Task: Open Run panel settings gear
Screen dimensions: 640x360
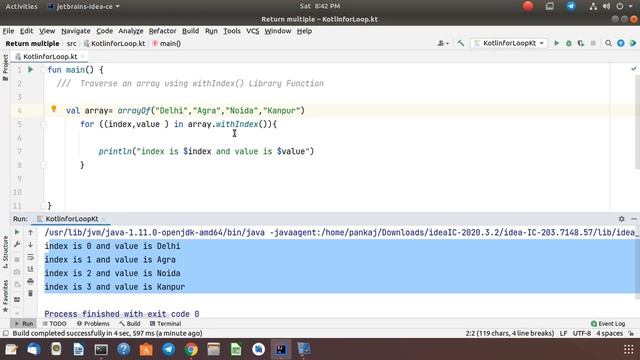Action: click(x=622, y=219)
